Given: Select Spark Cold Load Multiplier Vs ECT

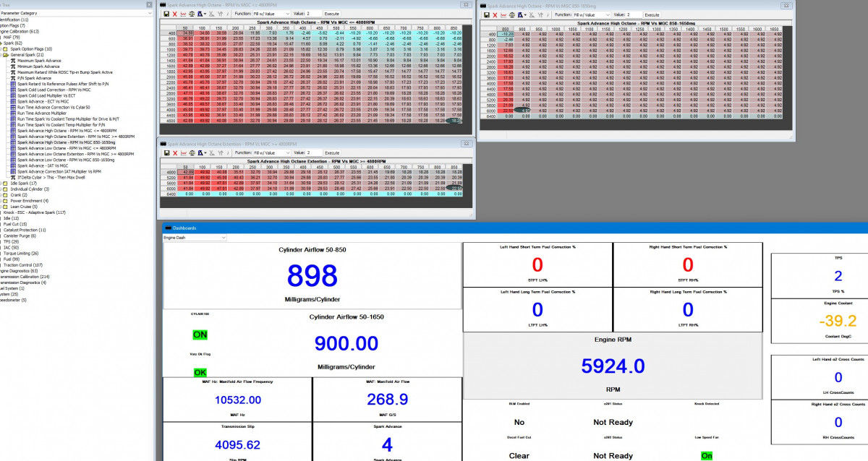Looking at the screenshot, I should click(46, 95).
